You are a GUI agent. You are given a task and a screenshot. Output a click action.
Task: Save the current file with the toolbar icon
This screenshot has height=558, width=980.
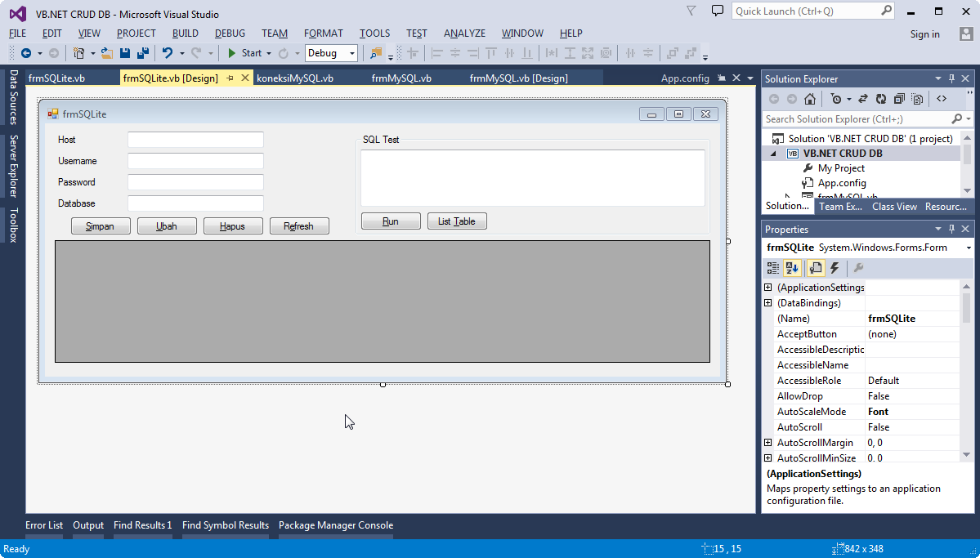pos(125,53)
